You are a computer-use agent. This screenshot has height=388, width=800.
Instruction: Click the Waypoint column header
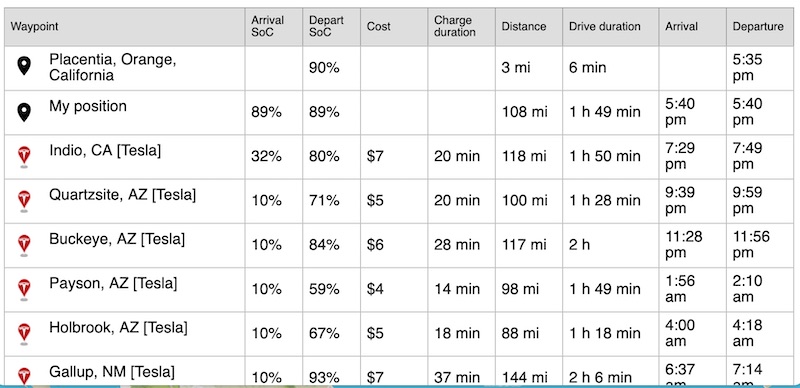coord(34,27)
